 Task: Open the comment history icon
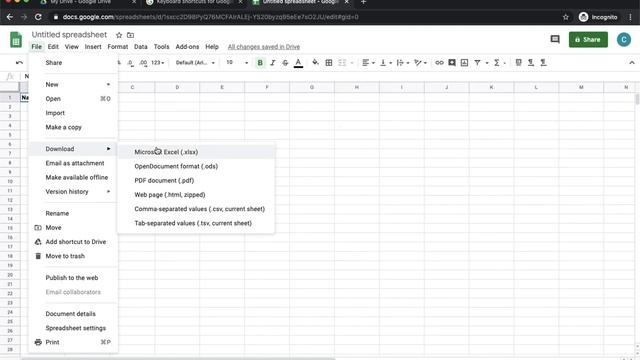click(555, 39)
